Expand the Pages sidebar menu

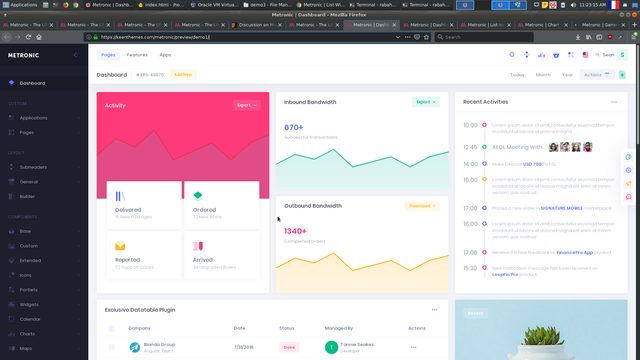[44, 133]
